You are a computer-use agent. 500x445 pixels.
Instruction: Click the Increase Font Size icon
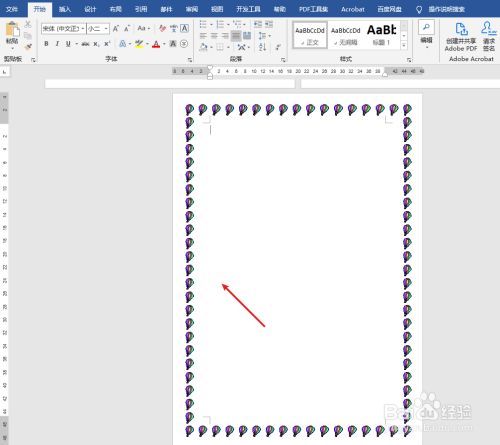click(x=116, y=29)
